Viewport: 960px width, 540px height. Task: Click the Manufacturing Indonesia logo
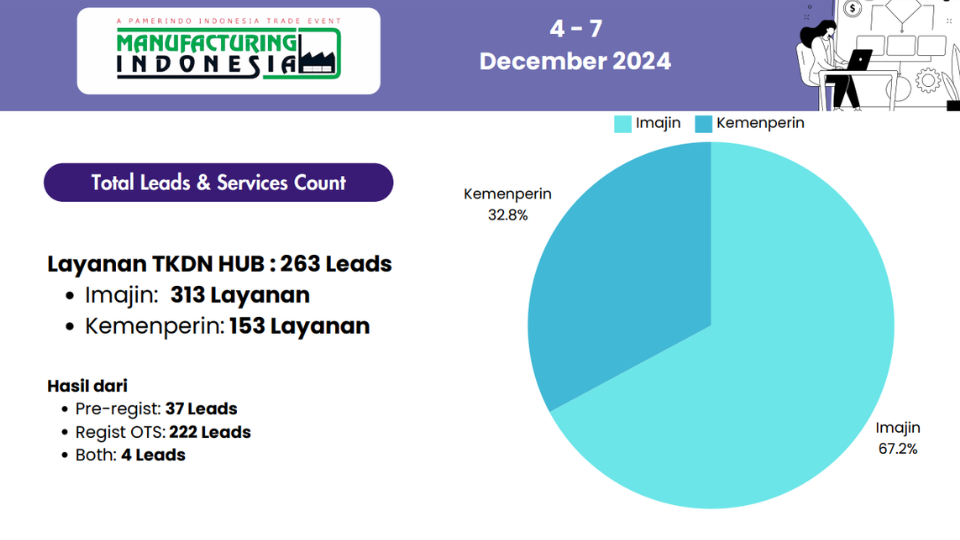click(228, 51)
